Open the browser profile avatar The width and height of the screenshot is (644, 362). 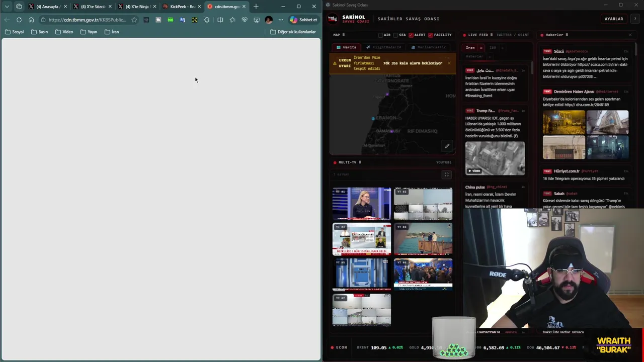coord(269,20)
